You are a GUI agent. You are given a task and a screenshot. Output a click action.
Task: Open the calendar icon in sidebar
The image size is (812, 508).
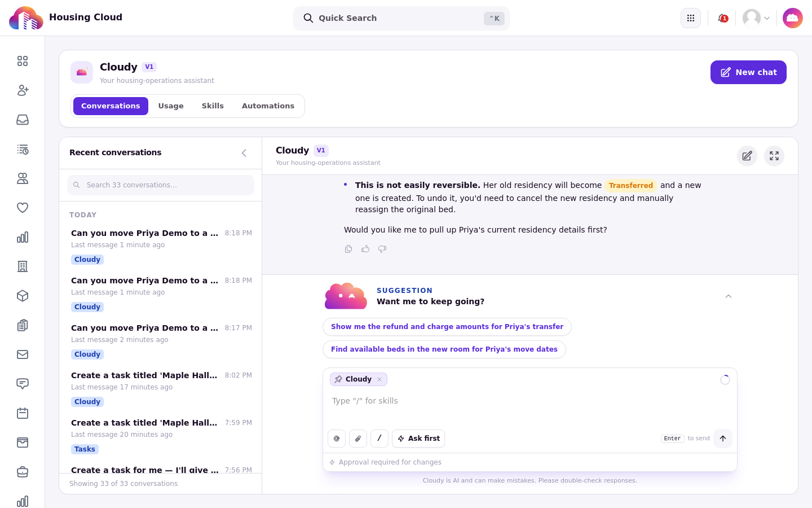(x=23, y=413)
